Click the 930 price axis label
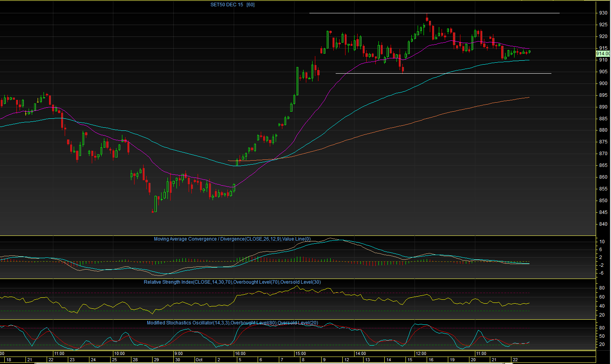The image size is (611, 364). (x=603, y=13)
